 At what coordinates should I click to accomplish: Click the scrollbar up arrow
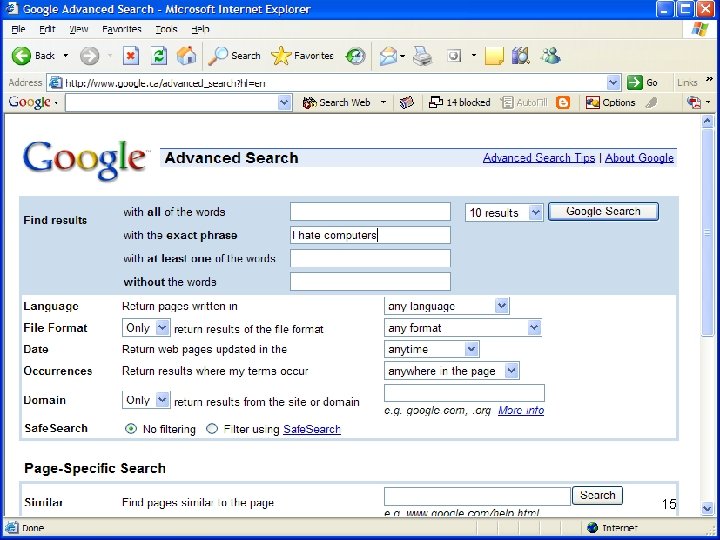(708, 121)
